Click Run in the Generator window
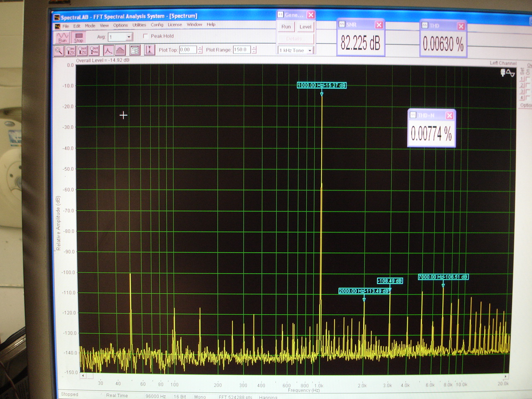This screenshot has width=532, height=399. (286, 27)
